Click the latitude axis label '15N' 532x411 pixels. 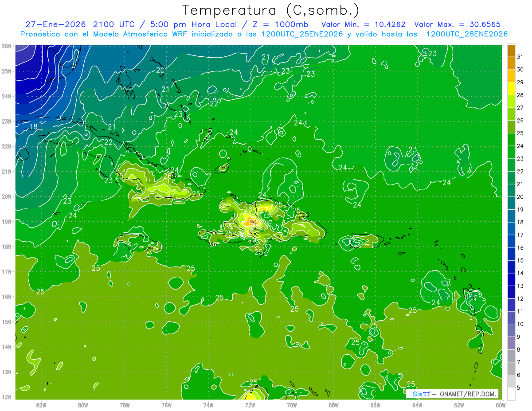point(6,322)
